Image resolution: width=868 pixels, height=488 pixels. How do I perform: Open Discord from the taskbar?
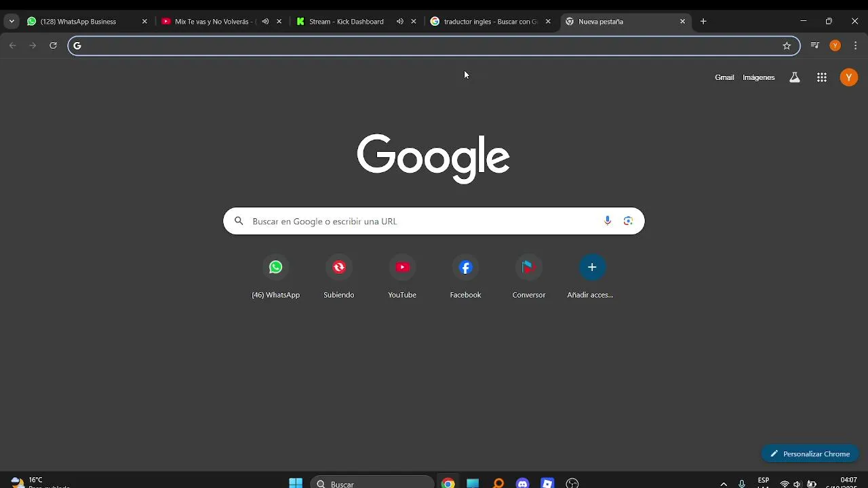(522, 483)
